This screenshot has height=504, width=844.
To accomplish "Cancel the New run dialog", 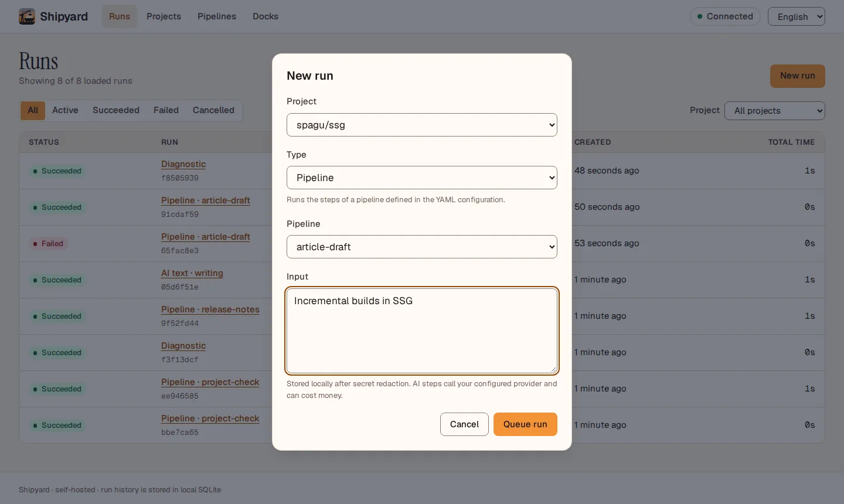I will pos(464,424).
